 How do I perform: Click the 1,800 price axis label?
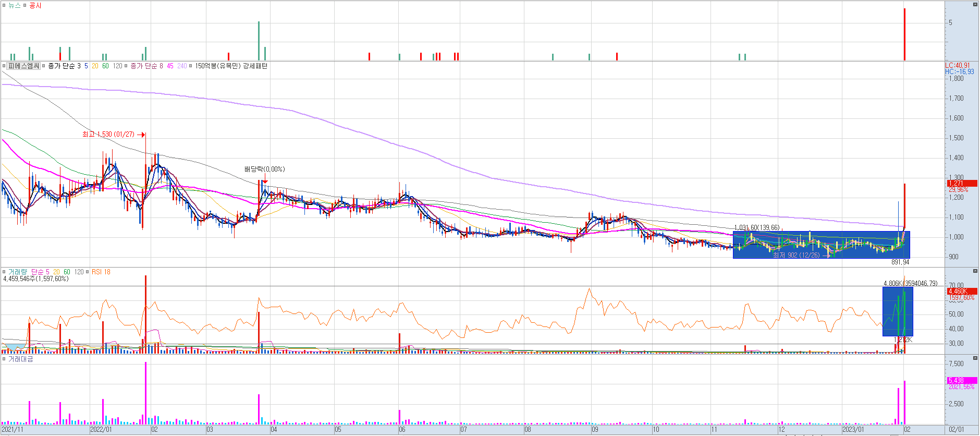[957, 79]
